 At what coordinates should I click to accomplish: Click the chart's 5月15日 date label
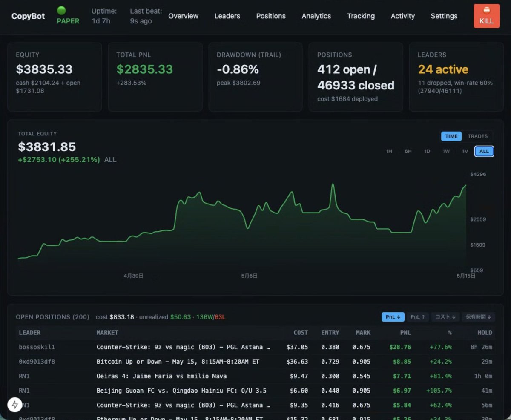(466, 276)
